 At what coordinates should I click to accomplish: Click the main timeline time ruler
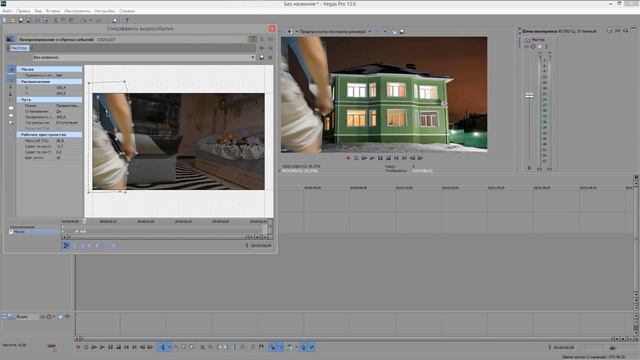(456, 187)
